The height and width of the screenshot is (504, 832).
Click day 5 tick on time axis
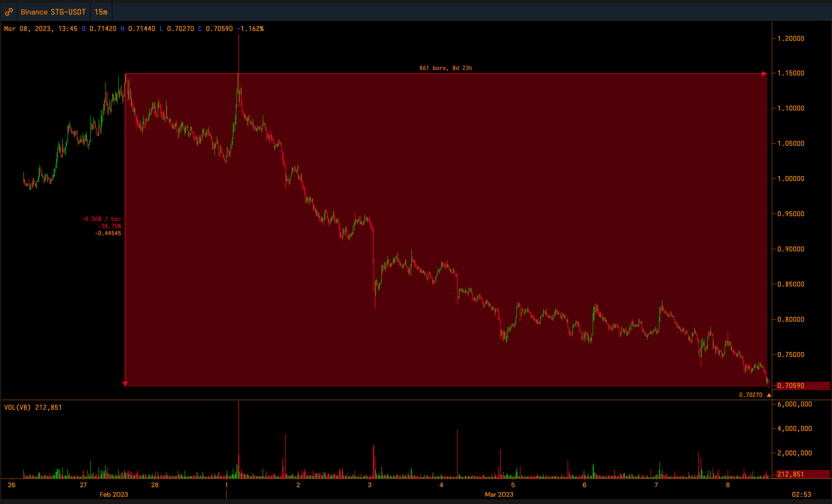[x=513, y=485]
